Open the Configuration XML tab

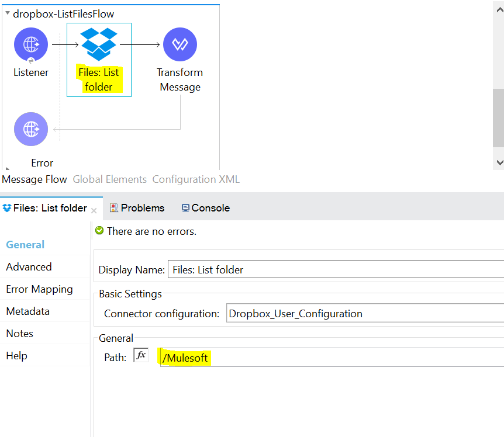coord(196,179)
